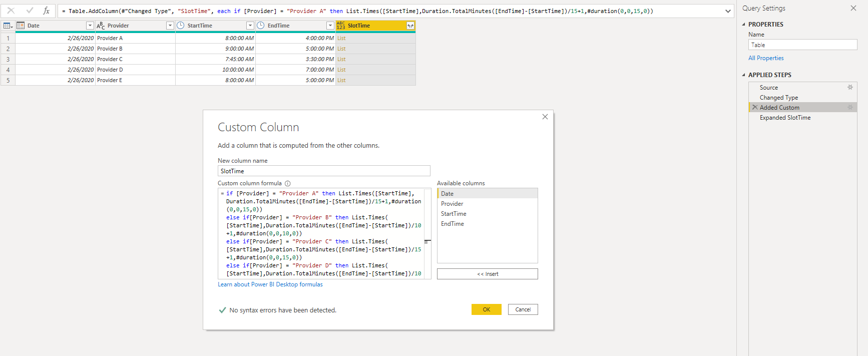Confirm the formula with the checkmark icon
The height and width of the screenshot is (356, 868).
point(30,11)
